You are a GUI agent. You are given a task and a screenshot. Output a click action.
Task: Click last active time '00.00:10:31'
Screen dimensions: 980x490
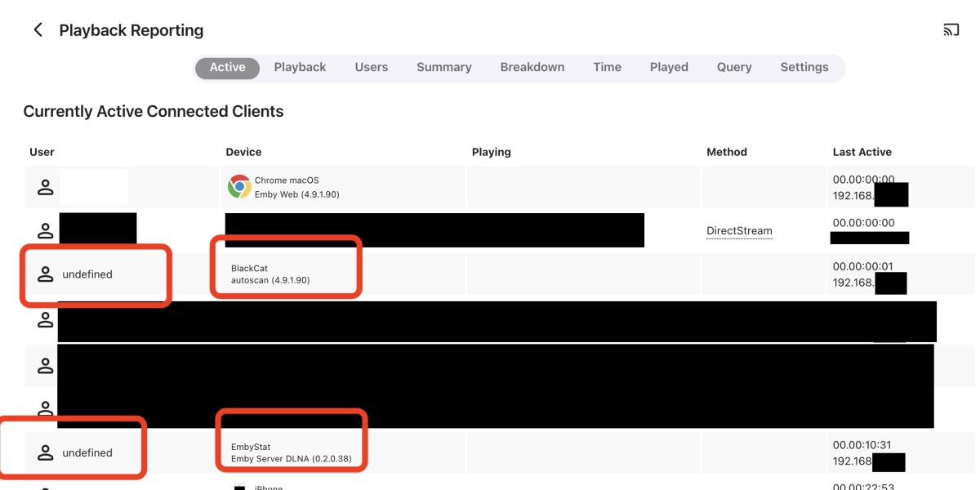(863, 445)
